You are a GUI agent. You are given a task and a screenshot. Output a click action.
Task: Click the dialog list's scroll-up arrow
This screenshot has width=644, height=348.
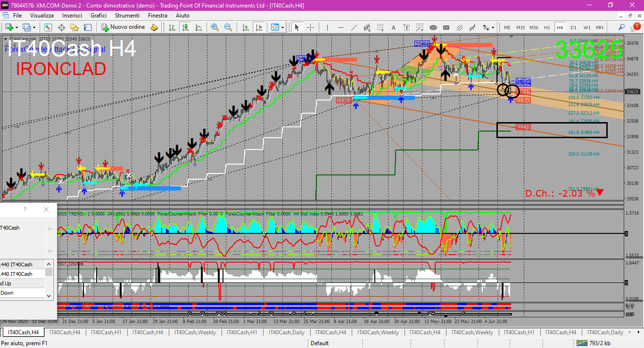(x=49, y=264)
